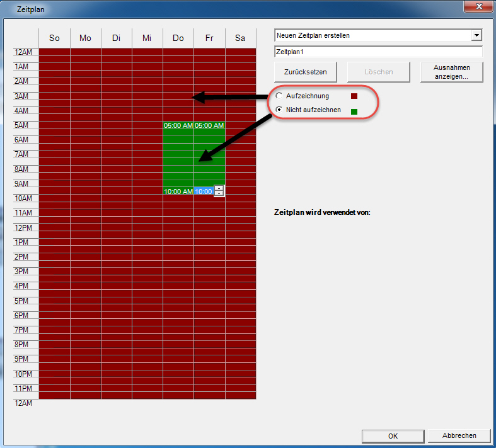Click the Wednesday 5PM schedule cell
Viewport: 496px width, 448px height.
coord(147,301)
